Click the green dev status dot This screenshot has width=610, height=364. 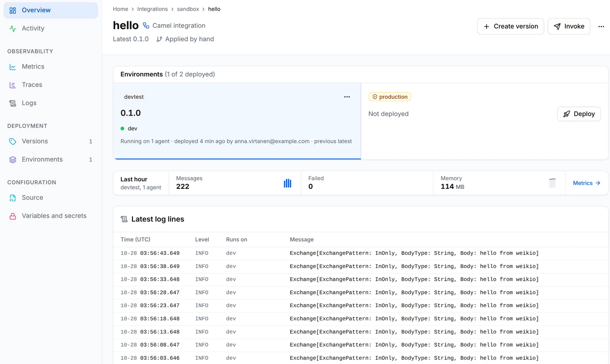tap(122, 129)
